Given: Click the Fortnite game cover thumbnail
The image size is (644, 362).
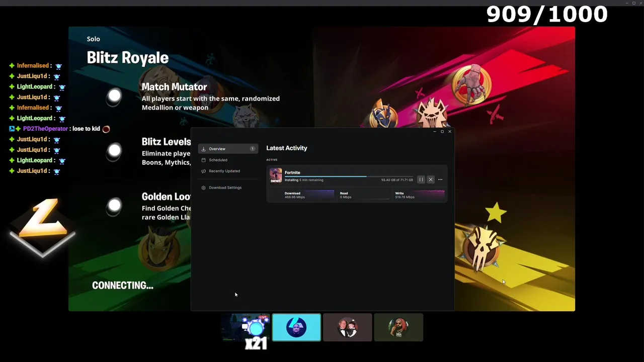Looking at the screenshot, I should click(x=276, y=176).
